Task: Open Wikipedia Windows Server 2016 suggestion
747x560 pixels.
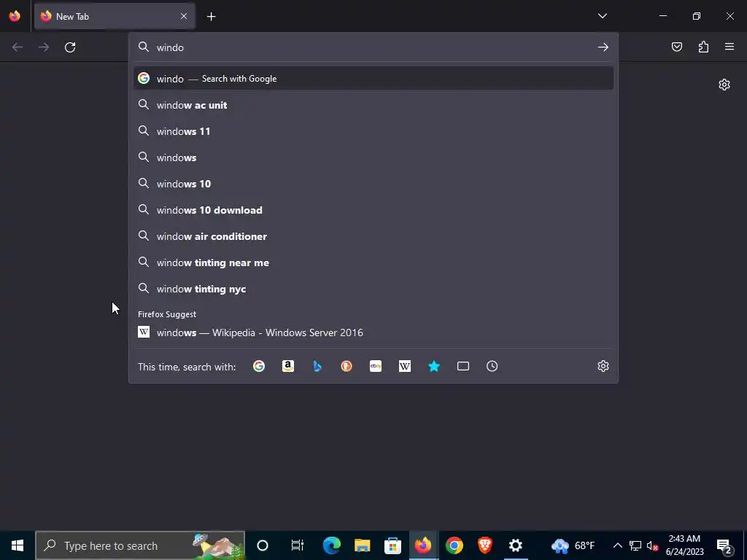Action: (x=373, y=332)
